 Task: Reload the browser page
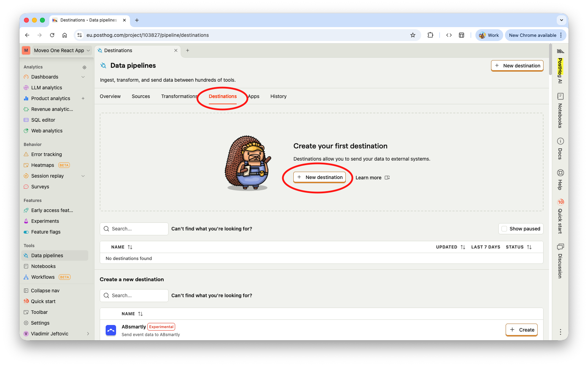(52, 35)
